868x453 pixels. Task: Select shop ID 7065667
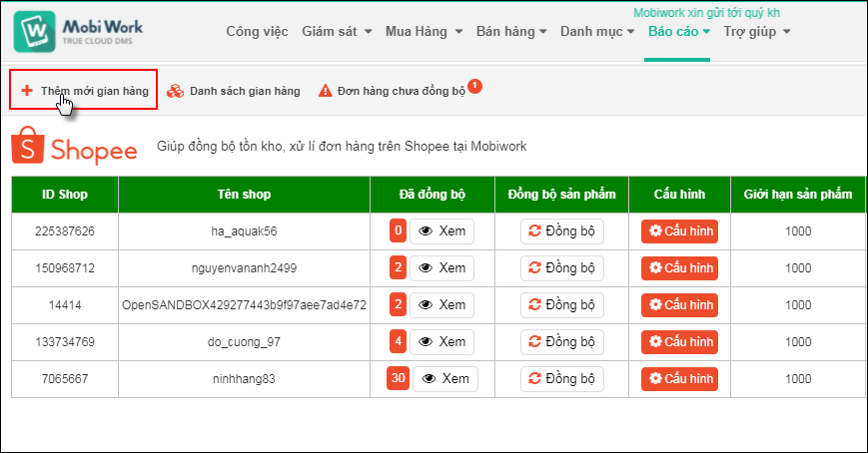click(x=65, y=379)
